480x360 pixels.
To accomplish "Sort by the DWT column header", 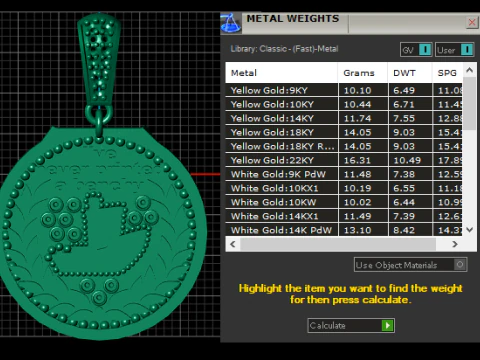I will 410,73.
